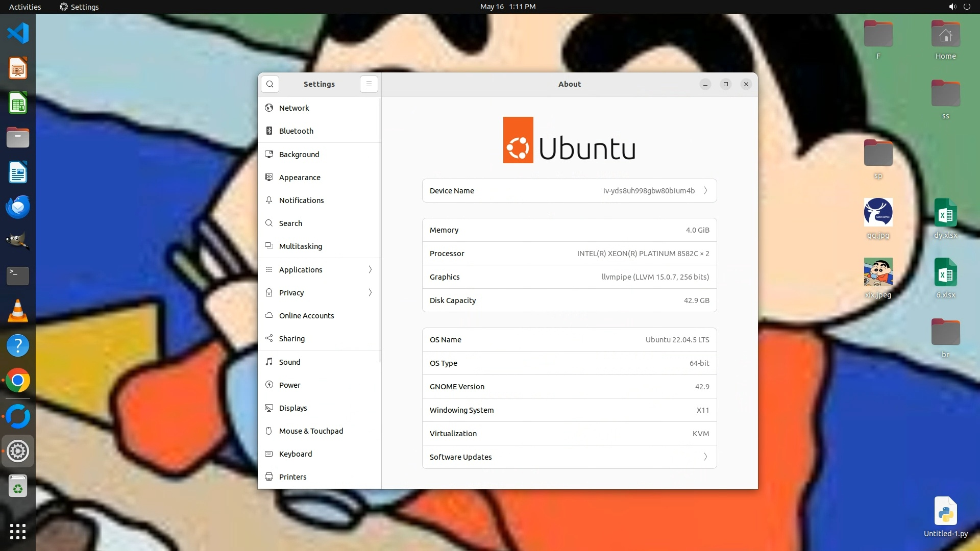
Task: Open the xix.jpeg desktop thumbnail
Action: 878,272
